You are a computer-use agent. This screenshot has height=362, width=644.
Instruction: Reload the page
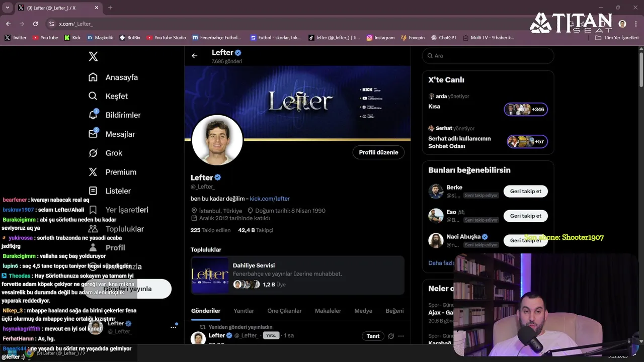point(35,24)
